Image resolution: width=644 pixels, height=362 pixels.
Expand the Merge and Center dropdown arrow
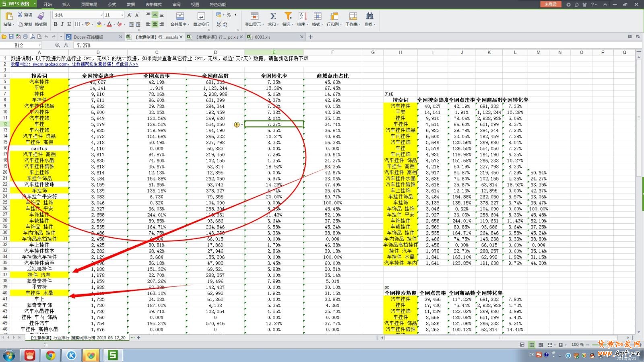tap(189, 24)
